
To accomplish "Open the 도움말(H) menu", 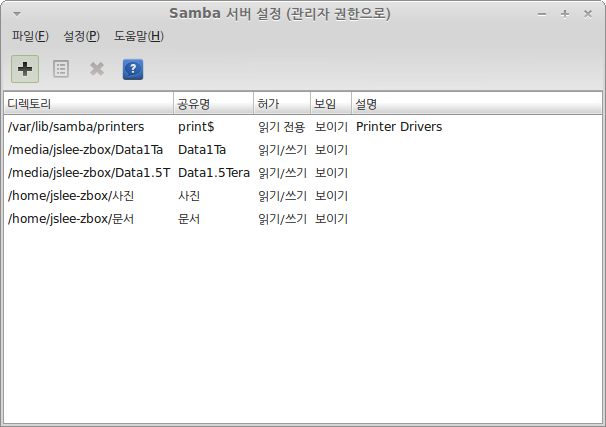I will 139,36.
